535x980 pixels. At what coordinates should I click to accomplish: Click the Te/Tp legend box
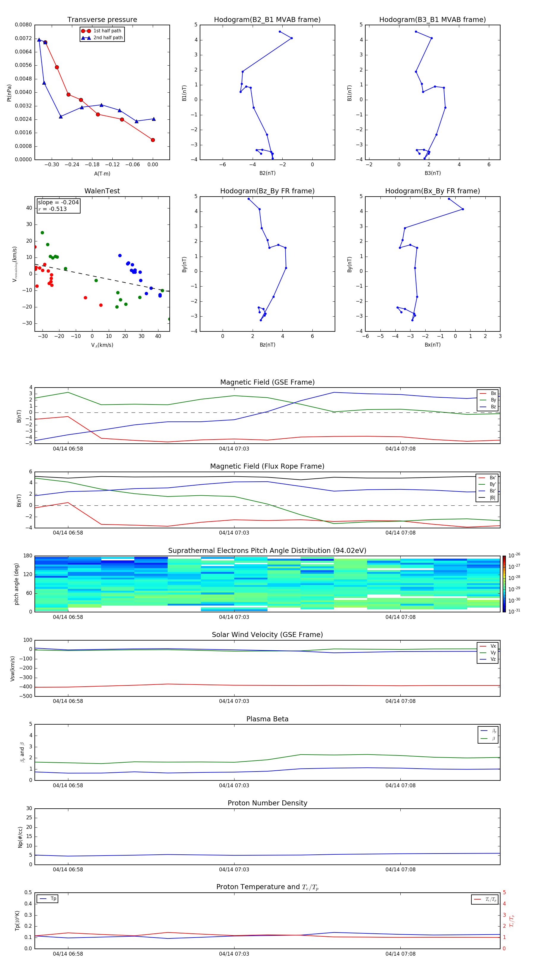[485, 899]
